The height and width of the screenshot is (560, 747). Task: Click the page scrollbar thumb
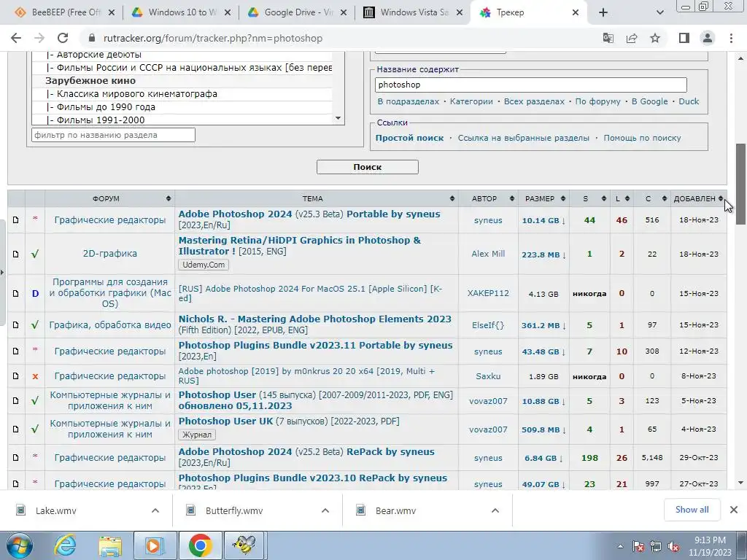740,183
